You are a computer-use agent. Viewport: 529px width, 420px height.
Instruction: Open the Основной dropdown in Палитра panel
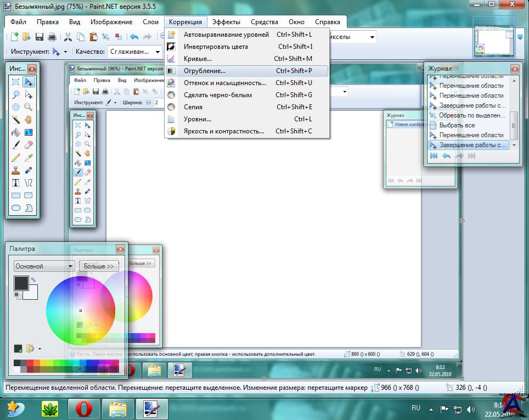coord(44,266)
